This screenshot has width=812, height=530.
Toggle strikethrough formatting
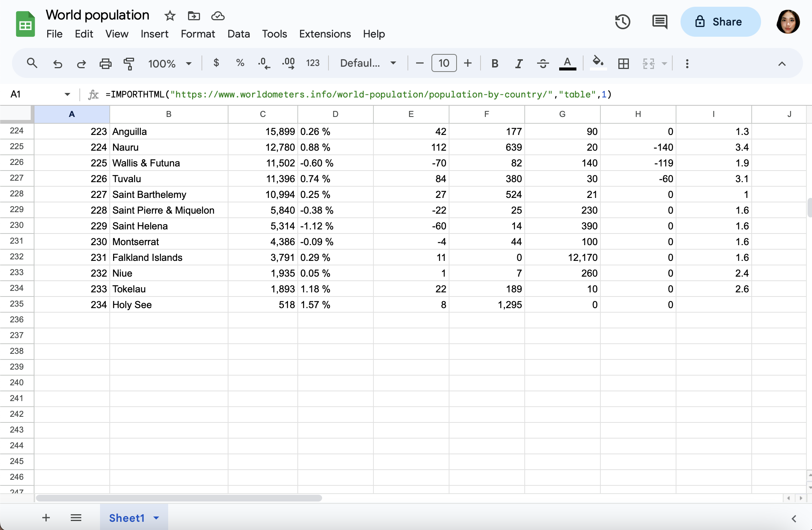pos(543,63)
